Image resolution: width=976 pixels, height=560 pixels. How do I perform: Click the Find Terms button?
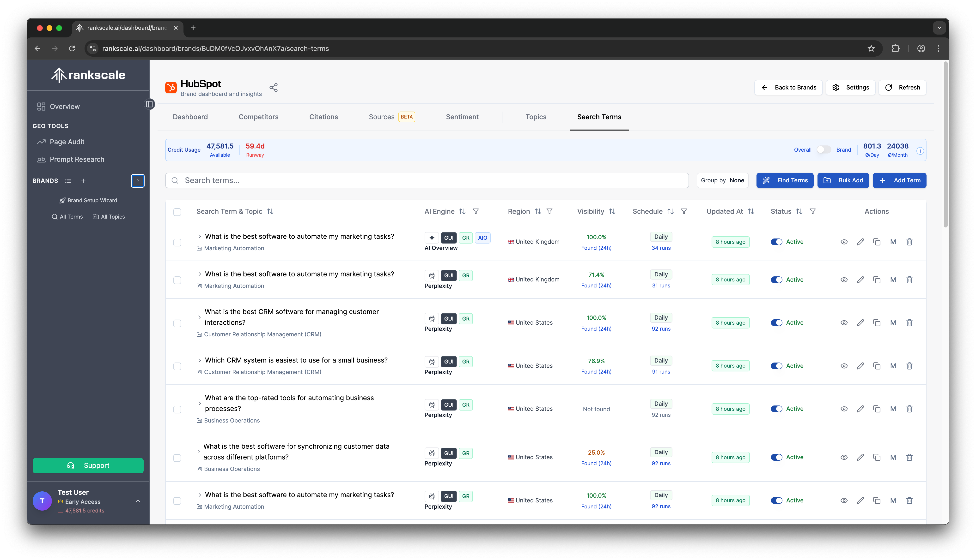(x=785, y=180)
